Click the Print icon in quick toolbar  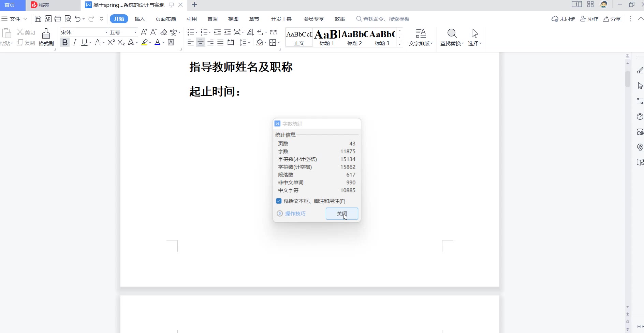point(58,19)
